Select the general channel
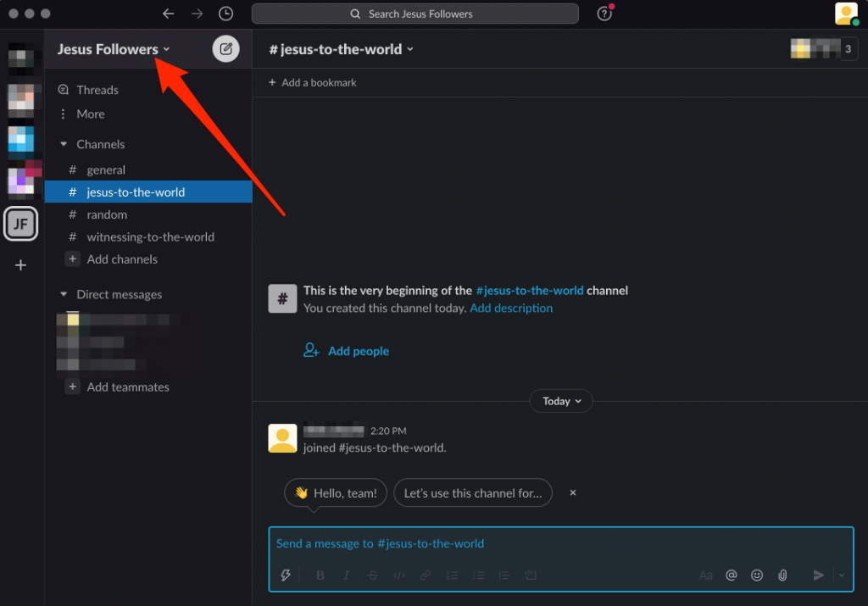Viewport: 868px width, 606px height. (148, 170)
